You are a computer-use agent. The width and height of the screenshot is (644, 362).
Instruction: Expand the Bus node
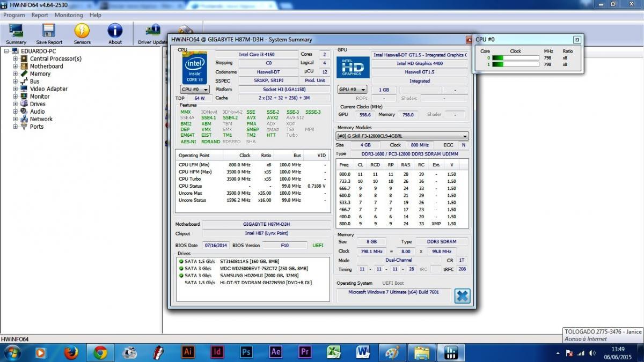click(x=15, y=82)
